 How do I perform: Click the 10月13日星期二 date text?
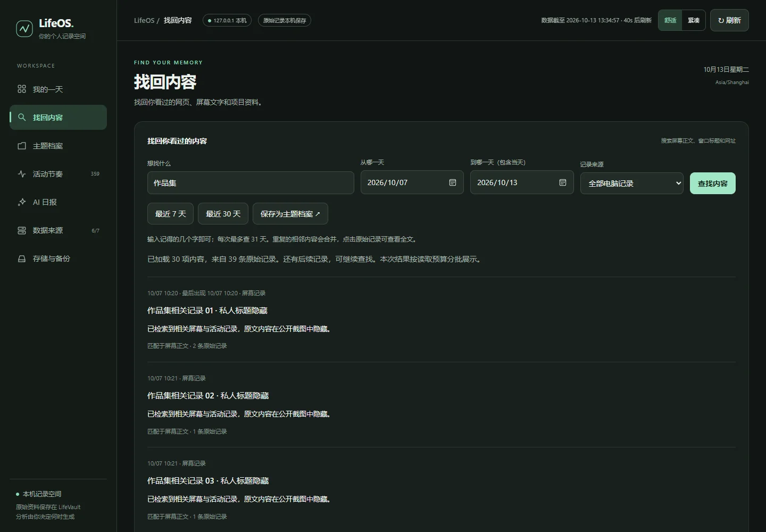pyautogui.click(x=726, y=70)
